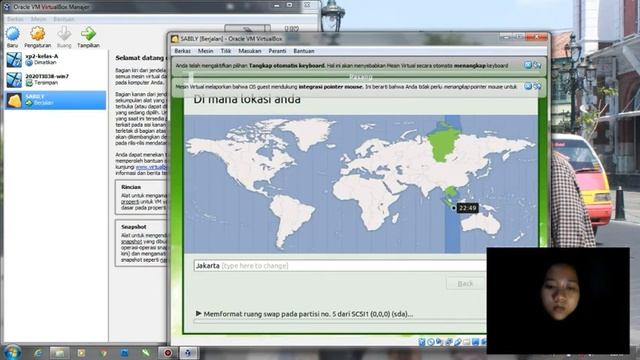
Task: Open File Explorer from taskbar
Action: (x=60, y=353)
